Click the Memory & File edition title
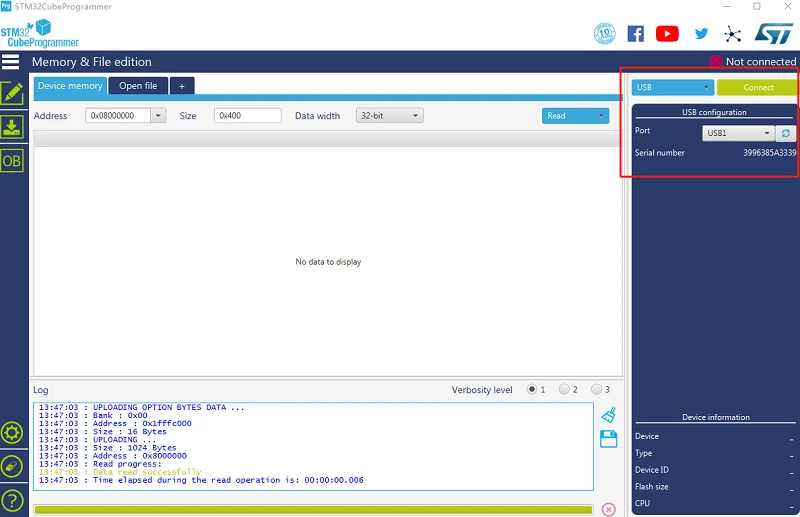 pos(92,62)
